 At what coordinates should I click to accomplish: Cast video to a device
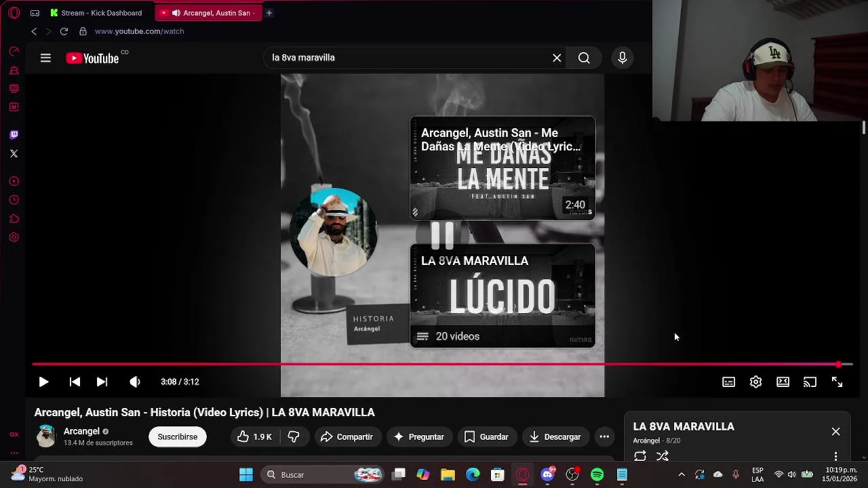pyautogui.click(x=810, y=382)
